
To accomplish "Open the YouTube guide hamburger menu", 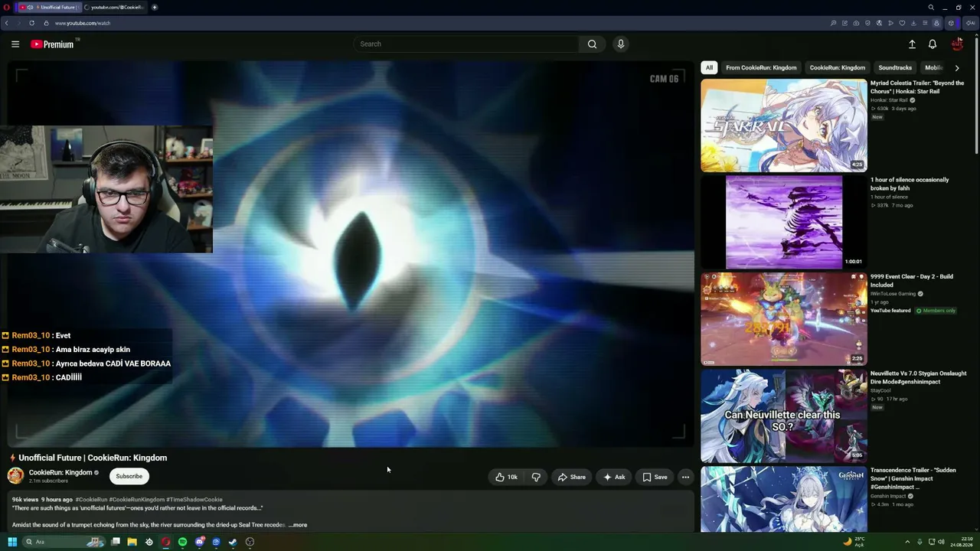I will pyautogui.click(x=15, y=44).
